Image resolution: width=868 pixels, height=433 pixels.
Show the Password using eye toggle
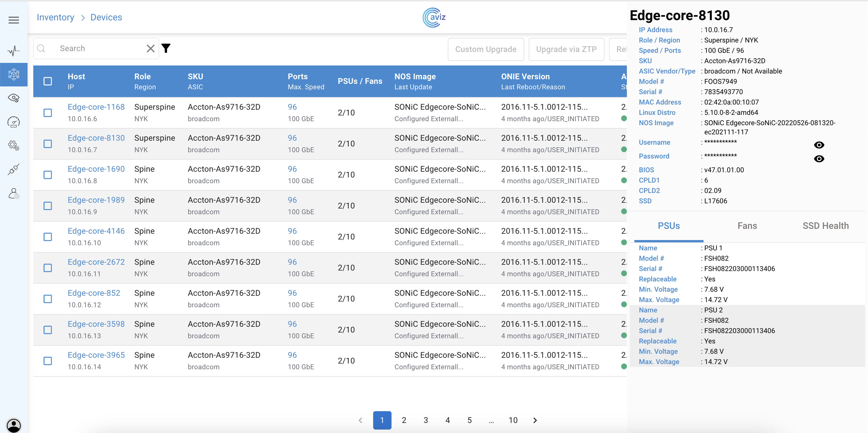pyautogui.click(x=819, y=159)
